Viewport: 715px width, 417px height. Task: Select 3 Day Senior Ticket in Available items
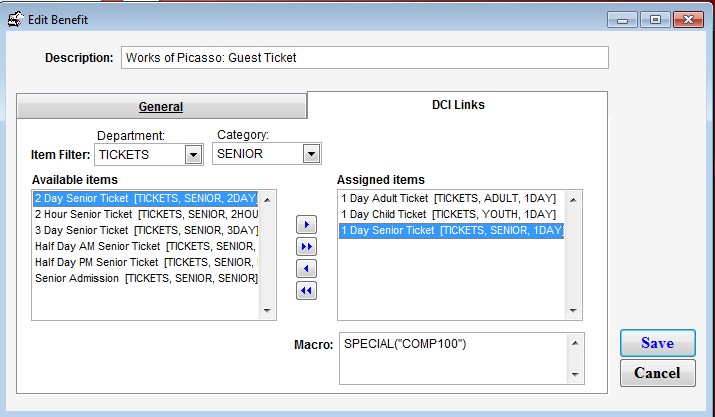[x=145, y=230]
